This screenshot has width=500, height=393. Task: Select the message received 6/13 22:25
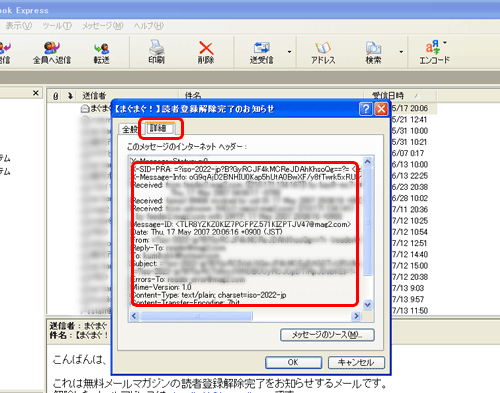[x=410, y=176]
